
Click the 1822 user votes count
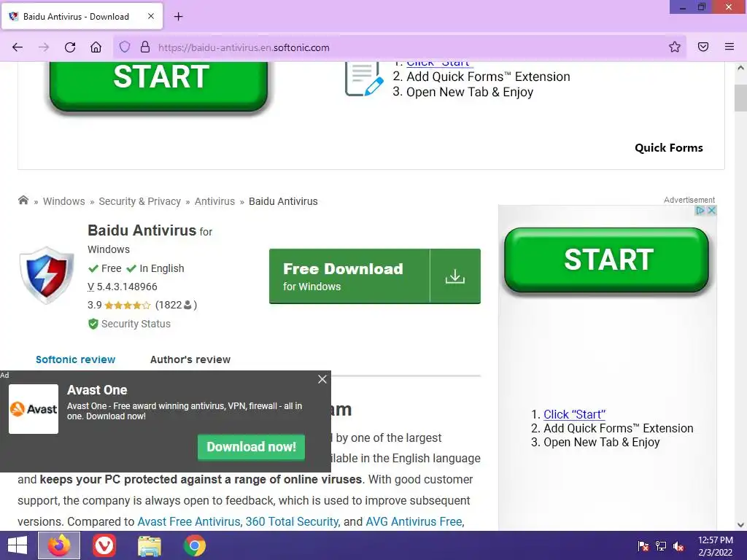pyautogui.click(x=176, y=305)
